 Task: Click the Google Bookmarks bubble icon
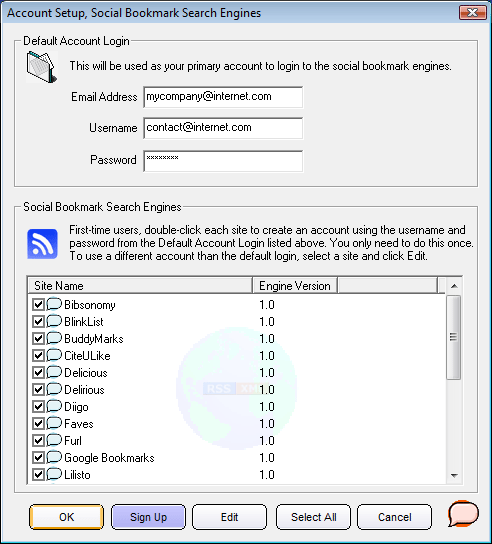pos(54,457)
